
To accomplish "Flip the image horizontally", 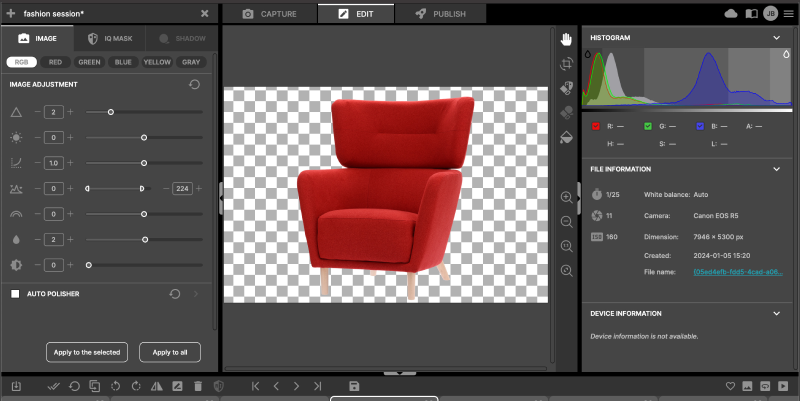I will [x=157, y=387].
